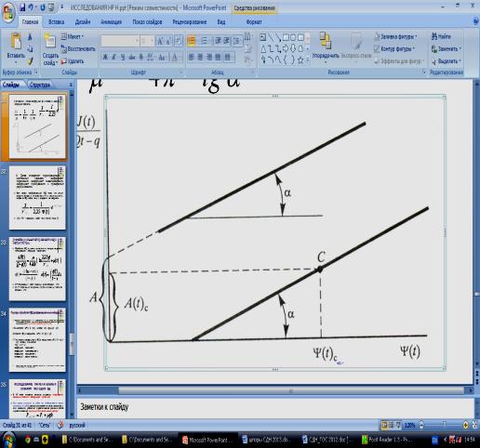Select slide 34 thumbnail in slides pane
The height and width of the screenshot is (448, 480).
point(37,340)
